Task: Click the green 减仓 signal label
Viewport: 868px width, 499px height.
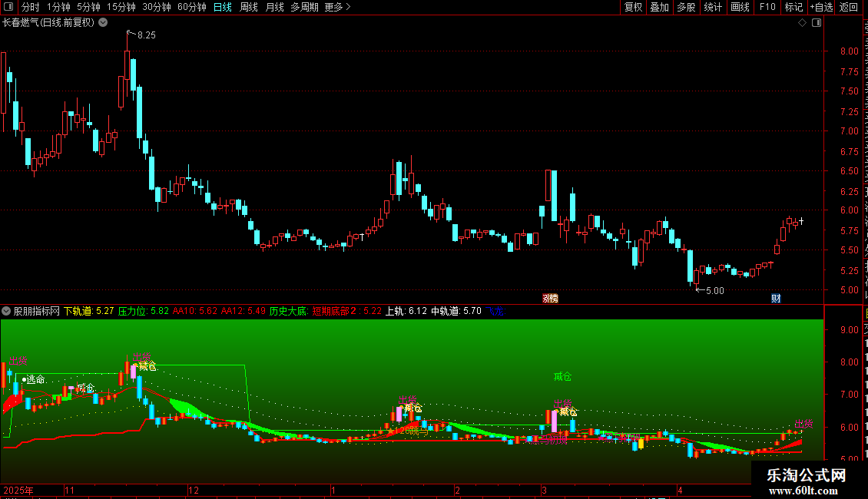Action: 562,377
